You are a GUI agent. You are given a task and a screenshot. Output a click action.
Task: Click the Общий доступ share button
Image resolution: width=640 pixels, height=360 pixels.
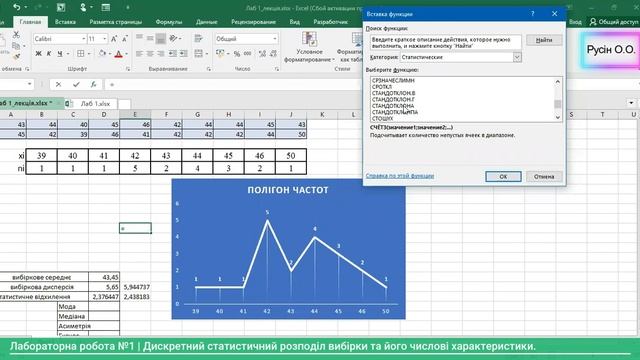[x=613, y=22]
